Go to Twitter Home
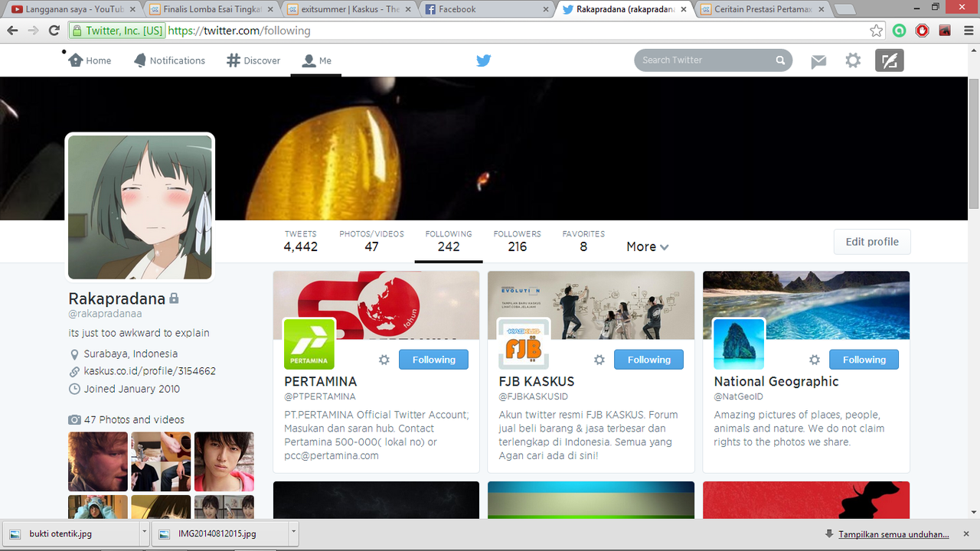The width and height of the screenshot is (980, 551). tap(90, 60)
